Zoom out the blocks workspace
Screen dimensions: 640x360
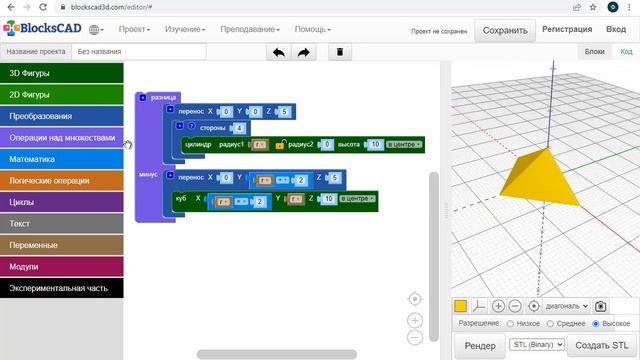coord(415,338)
